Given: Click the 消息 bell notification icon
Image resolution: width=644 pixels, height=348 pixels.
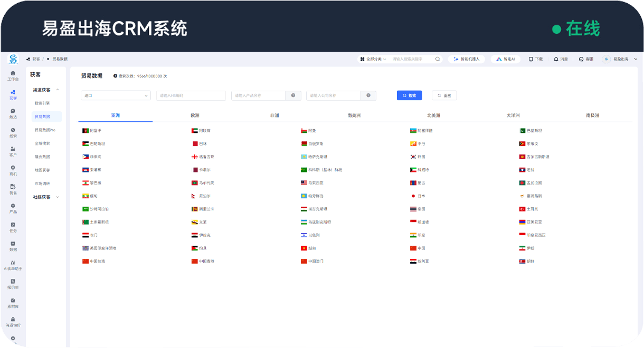Looking at the screenshot, I should (561, 59).
